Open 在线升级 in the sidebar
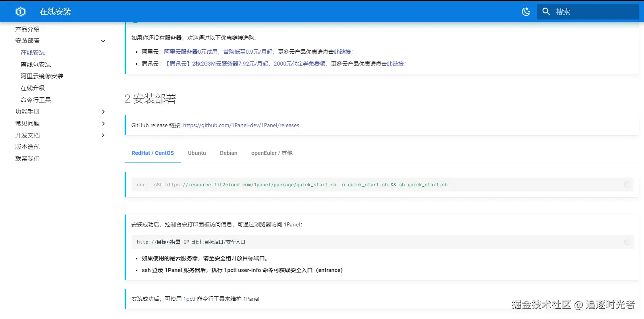The image size is (644, 319). (x=33, y=88)
